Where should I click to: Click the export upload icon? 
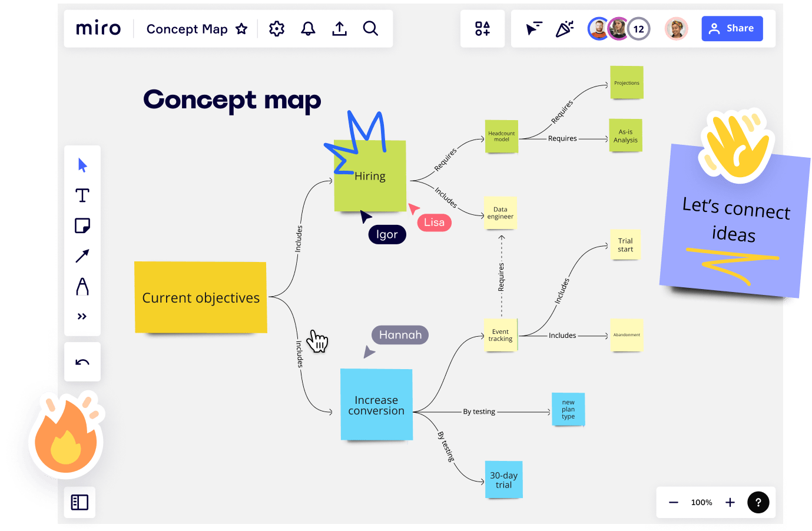click(340, 28)
